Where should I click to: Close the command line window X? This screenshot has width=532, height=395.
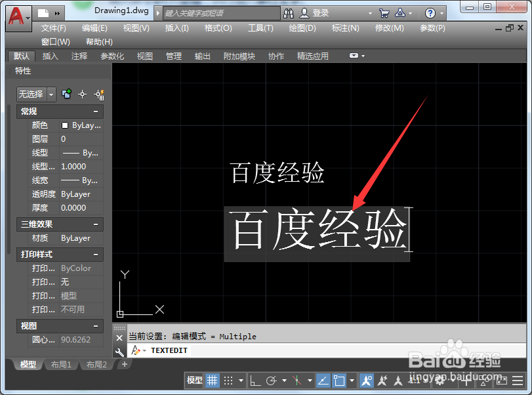click(x=119, y=338)
